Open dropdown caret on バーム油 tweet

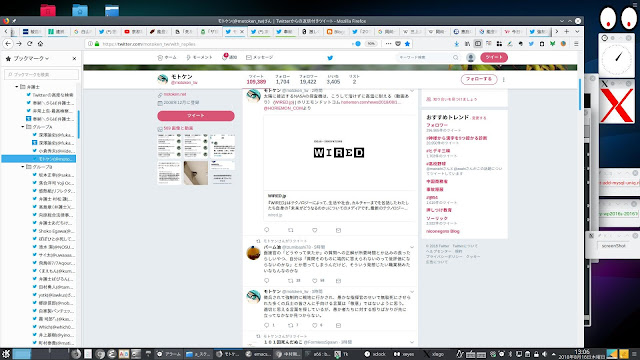(x=411, y=247)
